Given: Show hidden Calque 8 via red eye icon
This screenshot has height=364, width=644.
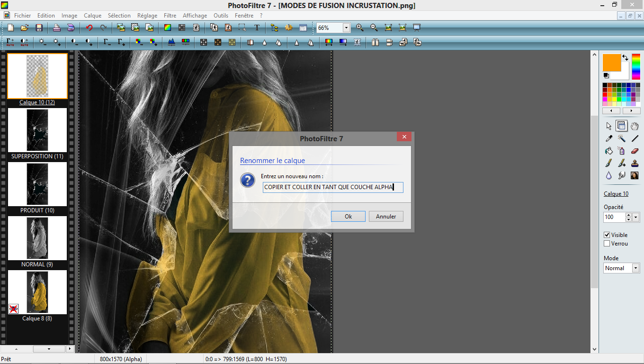Looking at the screenshot, I should [x=13, y=309].
